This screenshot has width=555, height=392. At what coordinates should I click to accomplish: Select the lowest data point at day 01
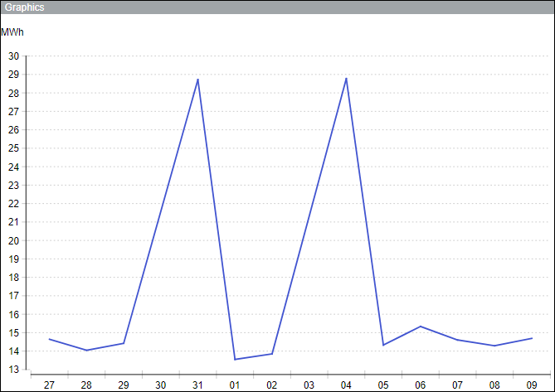click(235, 359)
